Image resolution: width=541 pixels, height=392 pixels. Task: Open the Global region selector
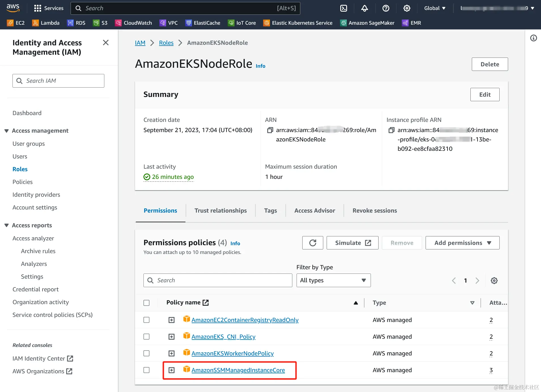pyautogui.click(x=435, y=8)
